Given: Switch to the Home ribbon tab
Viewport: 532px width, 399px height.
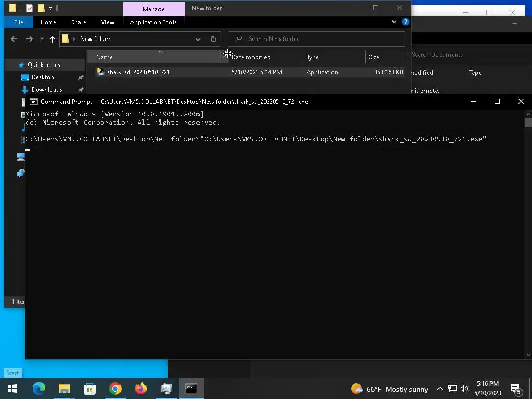Looking at the screenshot, I should (x=48, y=22).
